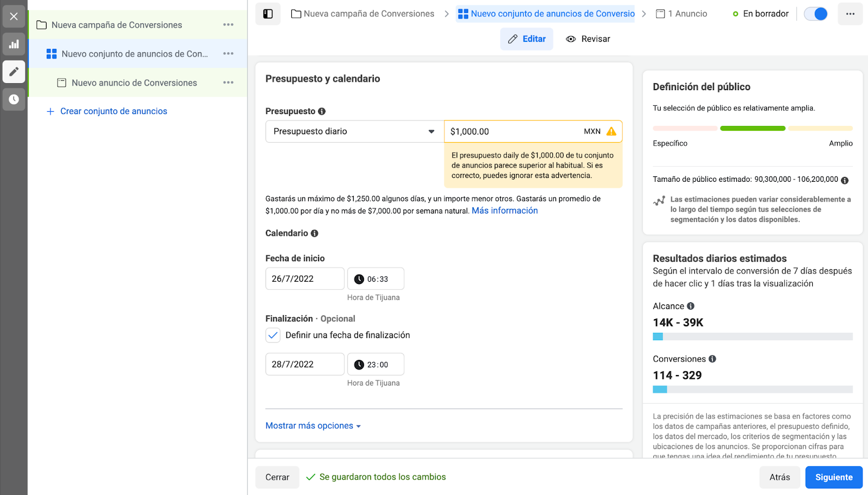Screen dimensions: 868x495
Task: Expand Mostrar más opciones
Action: [313, 426]
